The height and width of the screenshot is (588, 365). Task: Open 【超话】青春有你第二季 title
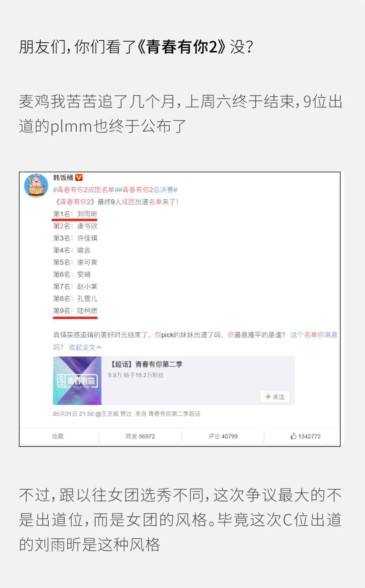point(146,364)
